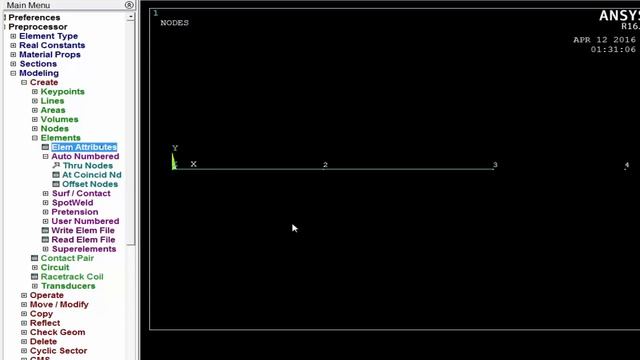The width and height of the screenshot is (640, 360).
Task: Select the Preprocessor menu item
Action: pyautogui.click(x=38, y=27)
